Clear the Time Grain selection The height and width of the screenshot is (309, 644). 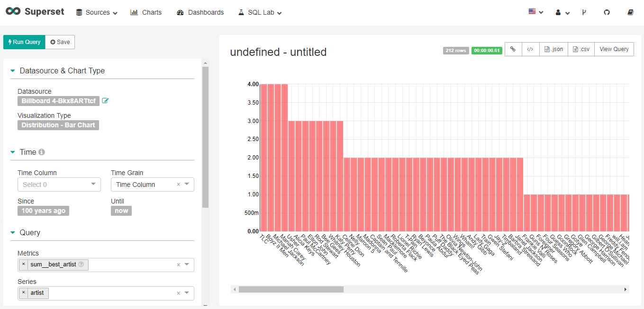point(179,185)
